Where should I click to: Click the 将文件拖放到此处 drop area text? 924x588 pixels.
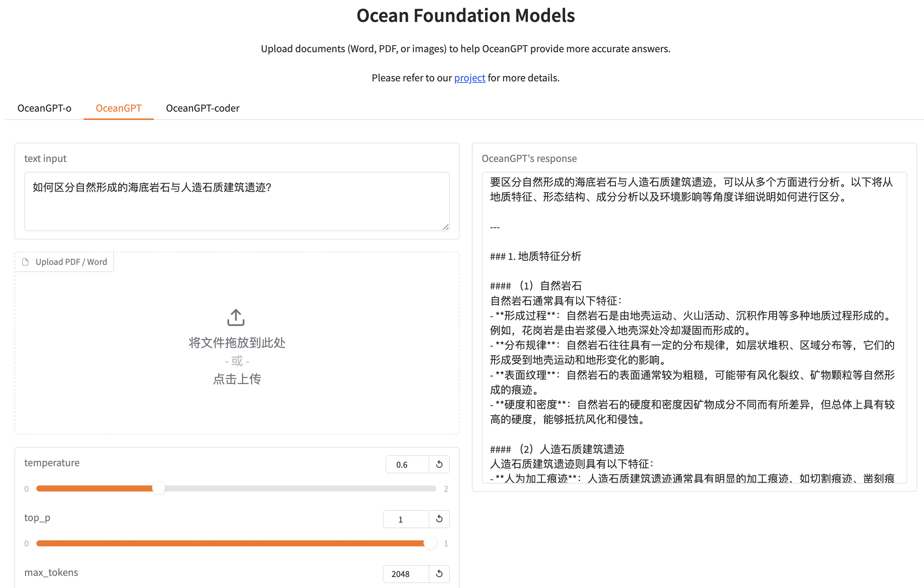point(237,342)
